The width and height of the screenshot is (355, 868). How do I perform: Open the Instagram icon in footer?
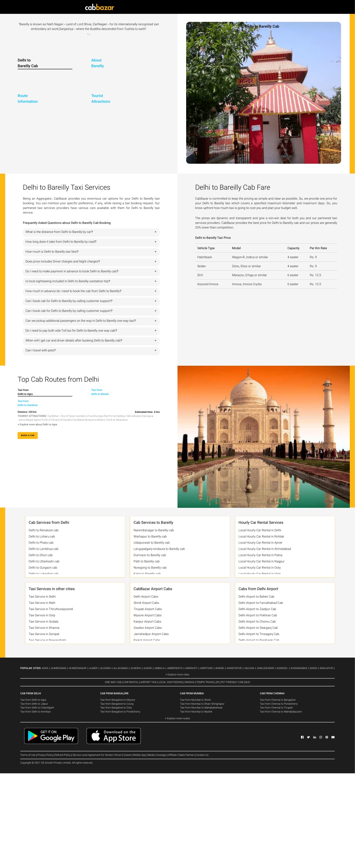321,737
